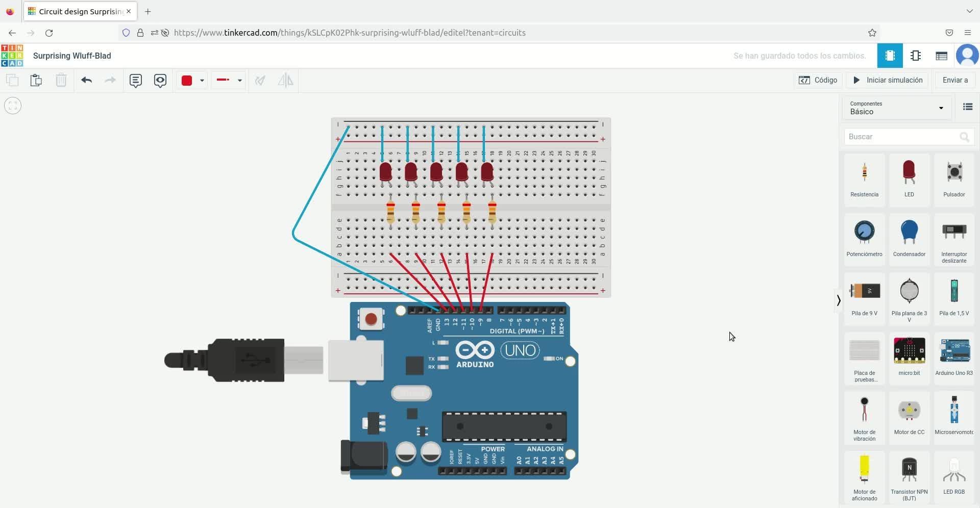Select the Pila plana de 3 V component
Viewport: 980px width, 508px height.
(x=909, y=298)
